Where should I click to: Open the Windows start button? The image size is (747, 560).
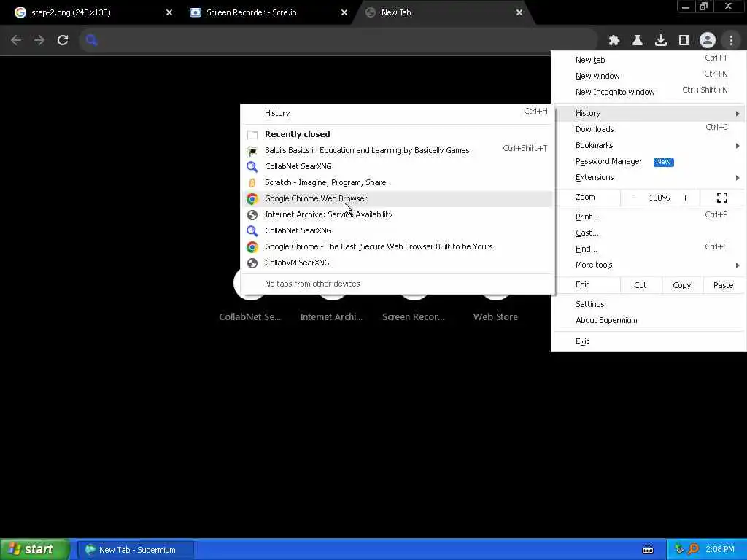35,550
